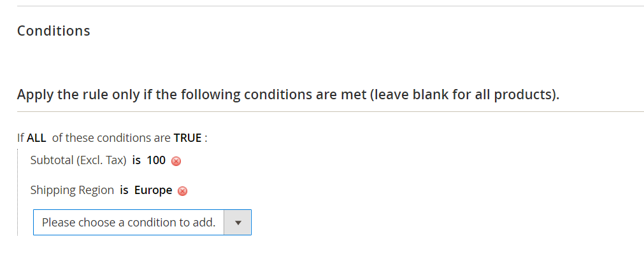This screenshot has height=257, width=644.
Task: Click the dotted tree line beside conditions
Action: click(x=18, y=192)
